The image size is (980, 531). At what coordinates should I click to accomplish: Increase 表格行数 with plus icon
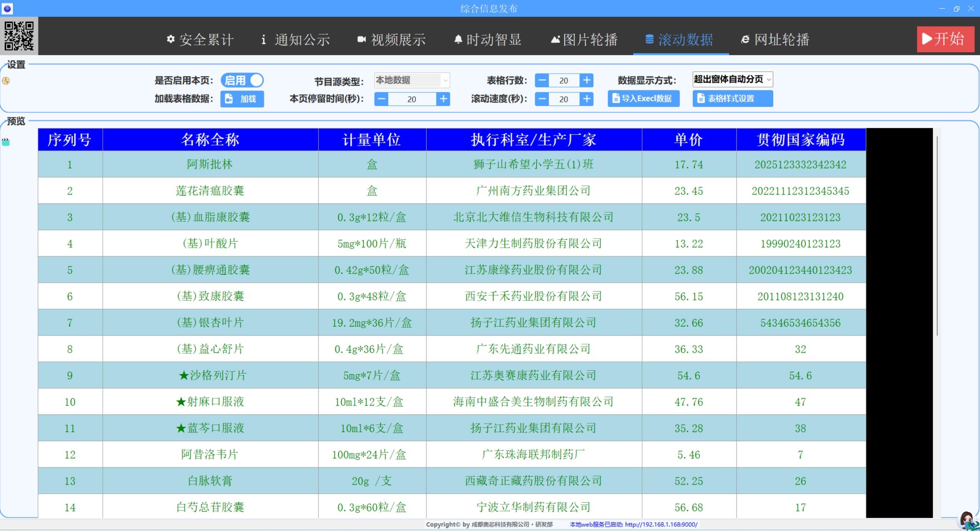(x=586, y=80)
